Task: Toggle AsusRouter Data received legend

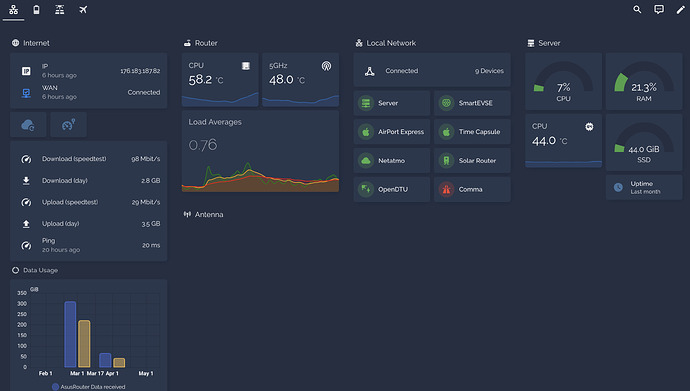Action: [88, 387]
